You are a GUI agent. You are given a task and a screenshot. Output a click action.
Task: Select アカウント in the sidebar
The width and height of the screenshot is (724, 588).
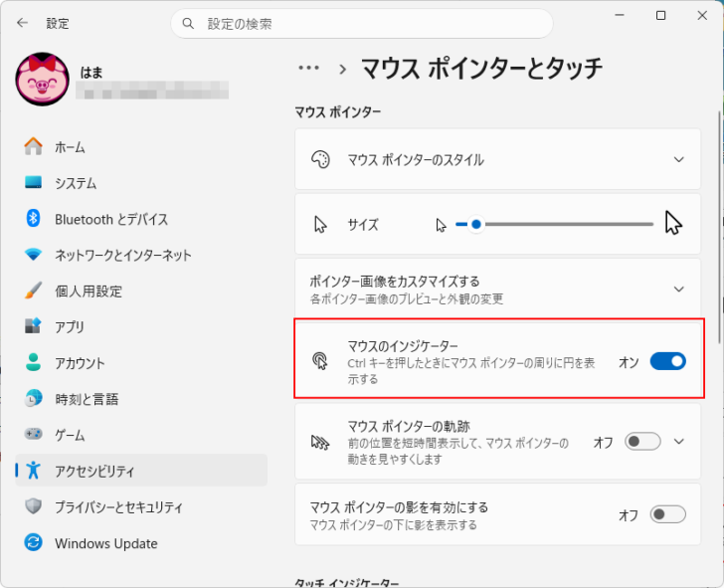(141, 362)
